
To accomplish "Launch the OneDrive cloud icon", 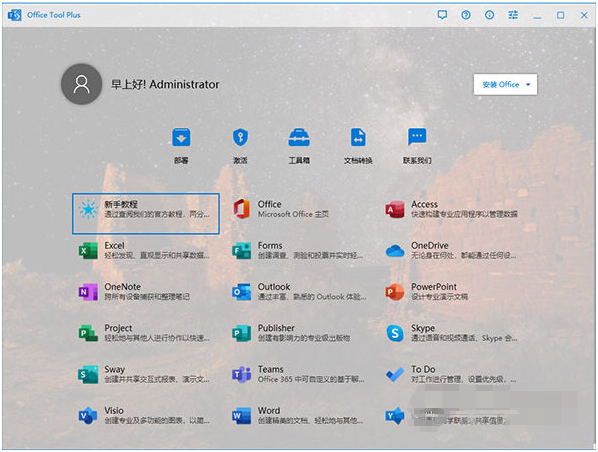I will point(395,251).
